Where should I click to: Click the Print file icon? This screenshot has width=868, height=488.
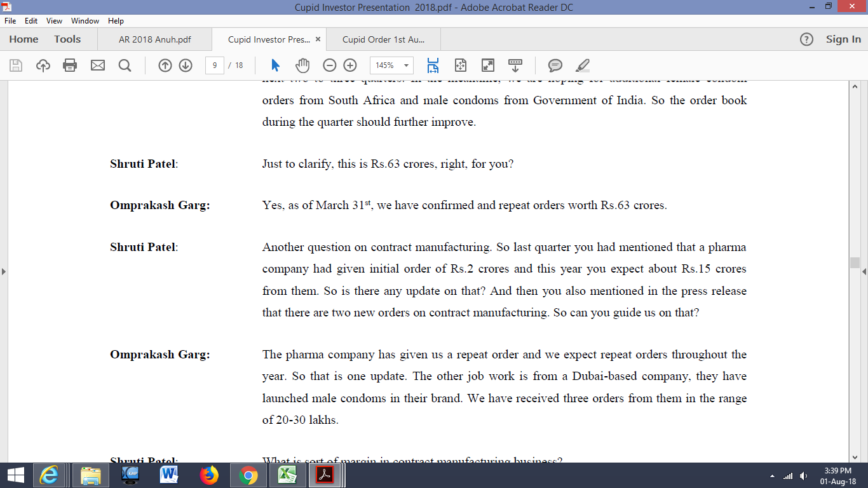(x=70, y=65)
